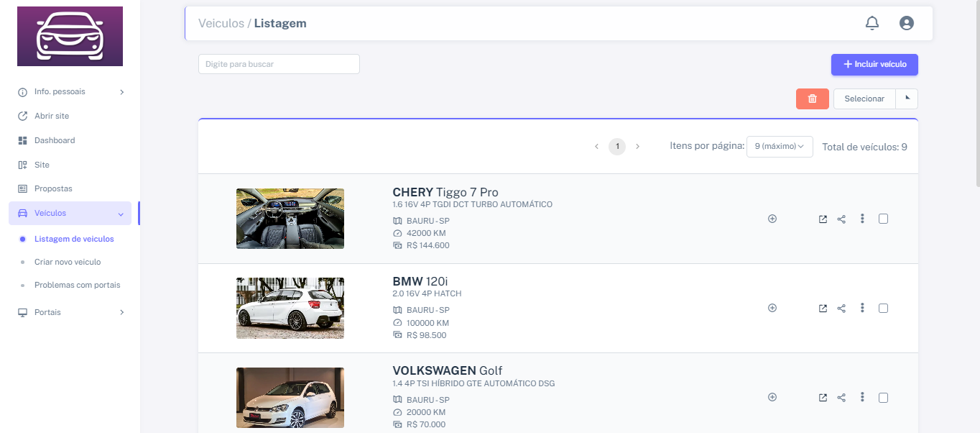Check the checkbox for Volkswagen Golf
This screenshot has width=980, height=433.
[883, 397]
